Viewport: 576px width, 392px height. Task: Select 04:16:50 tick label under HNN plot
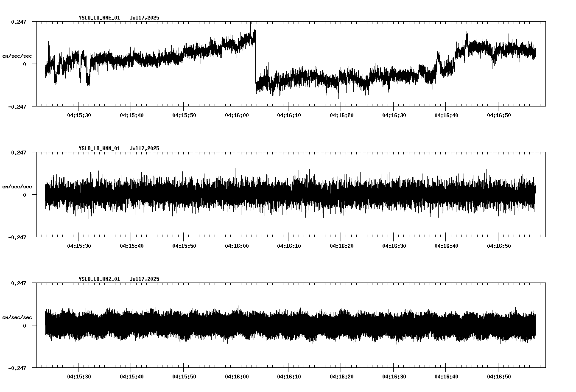tap(499, 246)
